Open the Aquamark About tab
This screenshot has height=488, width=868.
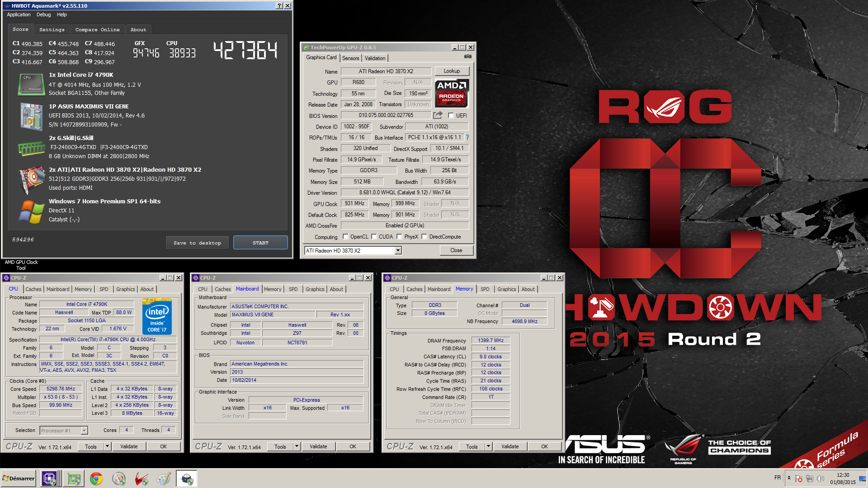pyautogui.click(x=138, y=30)
